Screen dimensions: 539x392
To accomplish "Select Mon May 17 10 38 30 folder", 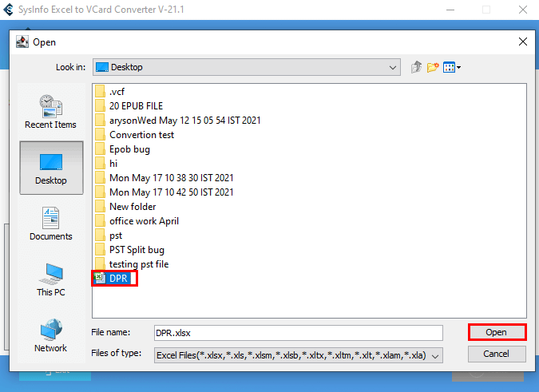I will pyautogui.click(x=164, y=178).
